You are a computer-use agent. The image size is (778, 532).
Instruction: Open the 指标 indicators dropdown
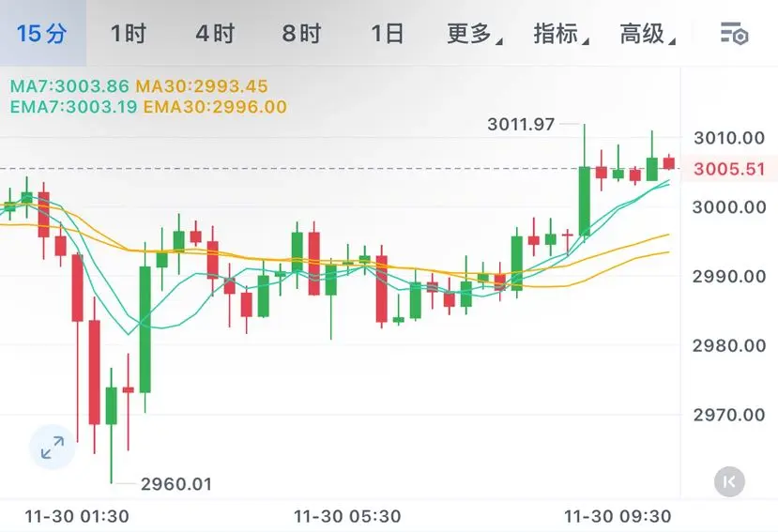pyautogui.click(x=561, y=34)
